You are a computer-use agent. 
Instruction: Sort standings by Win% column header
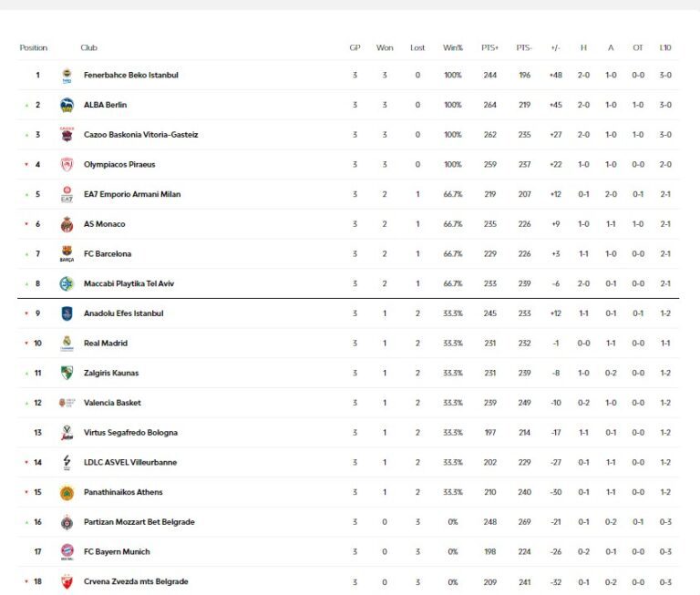point(453,47)
